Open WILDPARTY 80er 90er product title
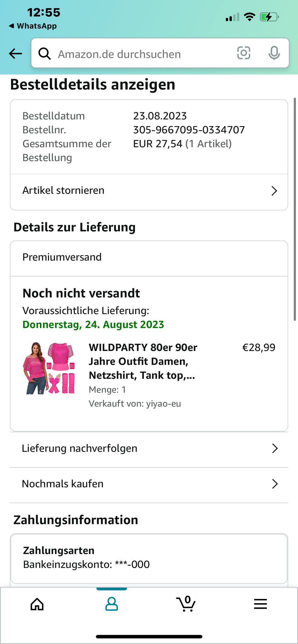 pos(143,361)
